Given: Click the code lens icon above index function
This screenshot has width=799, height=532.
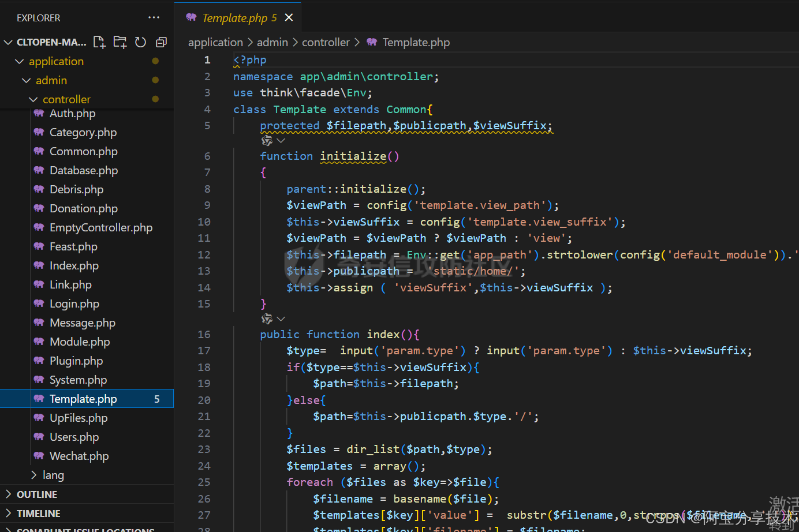Looking at the screenshot, I should (267, 319).
